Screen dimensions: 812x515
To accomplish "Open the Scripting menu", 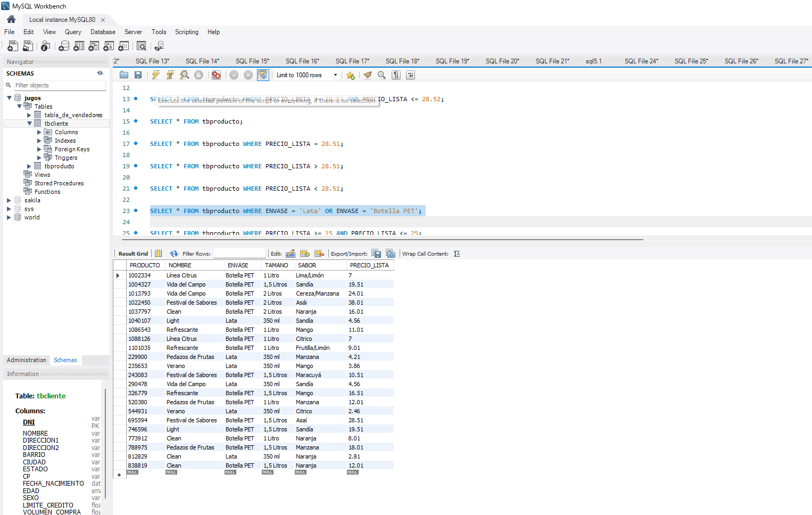I will point(187,32).
